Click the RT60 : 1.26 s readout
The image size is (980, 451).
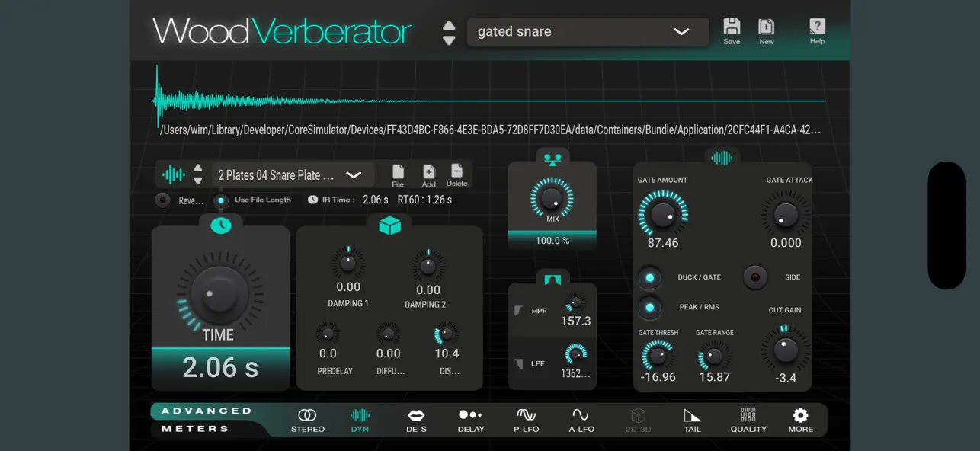[424, 200]
